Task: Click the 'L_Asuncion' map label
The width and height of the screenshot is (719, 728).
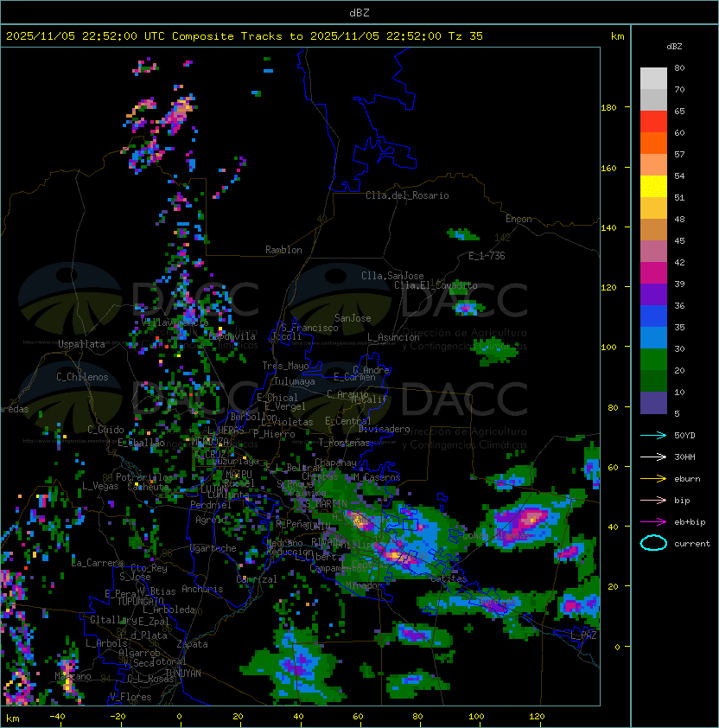Action: (393, 337)
